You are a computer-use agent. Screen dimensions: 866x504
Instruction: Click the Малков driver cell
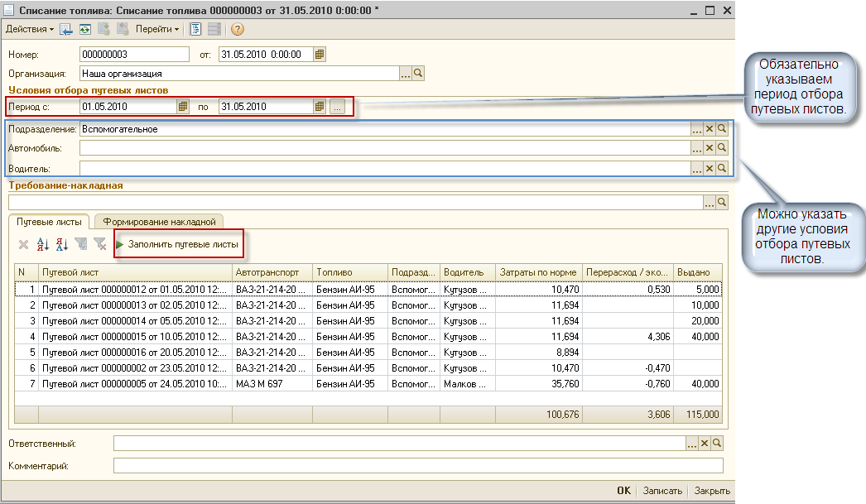point(468,384)
